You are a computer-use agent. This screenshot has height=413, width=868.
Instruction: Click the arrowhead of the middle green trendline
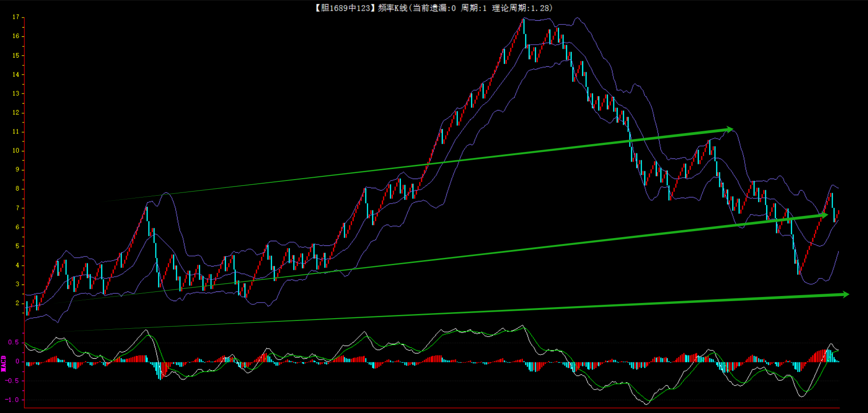824,215
